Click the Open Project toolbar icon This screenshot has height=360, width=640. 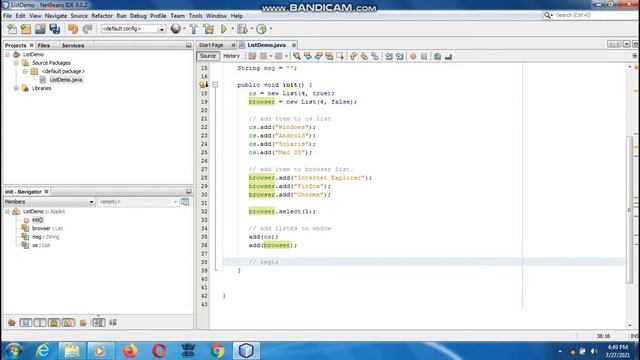tap(40, 29)
